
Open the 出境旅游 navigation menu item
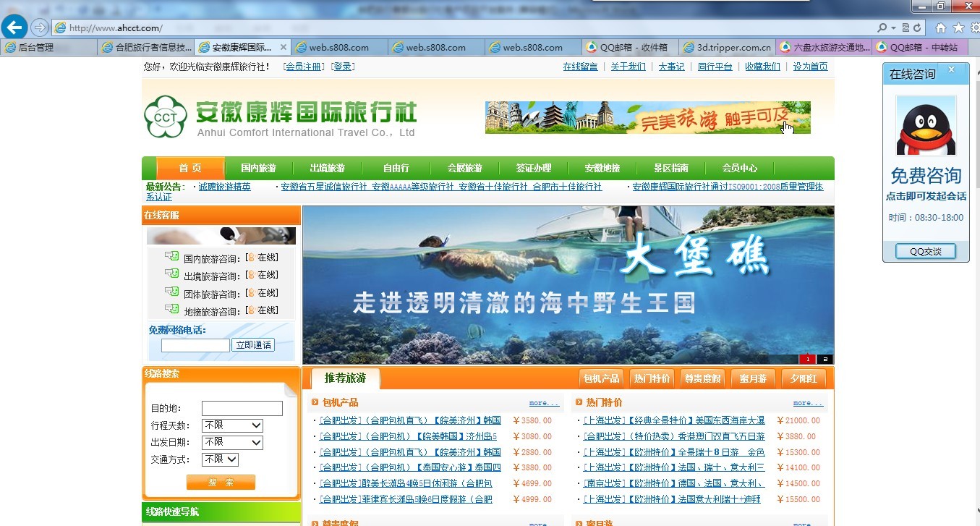click(x=327, y=168)
